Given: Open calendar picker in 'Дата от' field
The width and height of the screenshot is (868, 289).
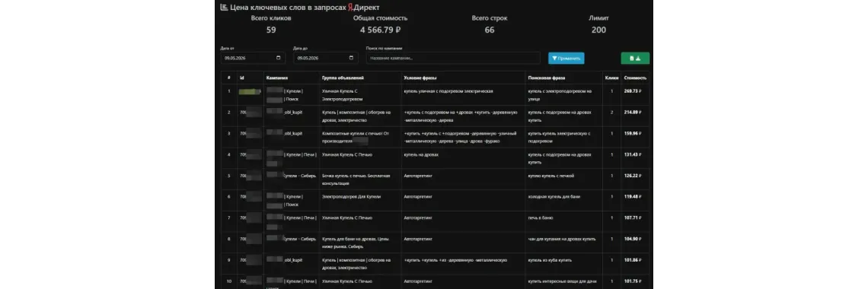Looking at the screenshot, I should coord(278,58).
